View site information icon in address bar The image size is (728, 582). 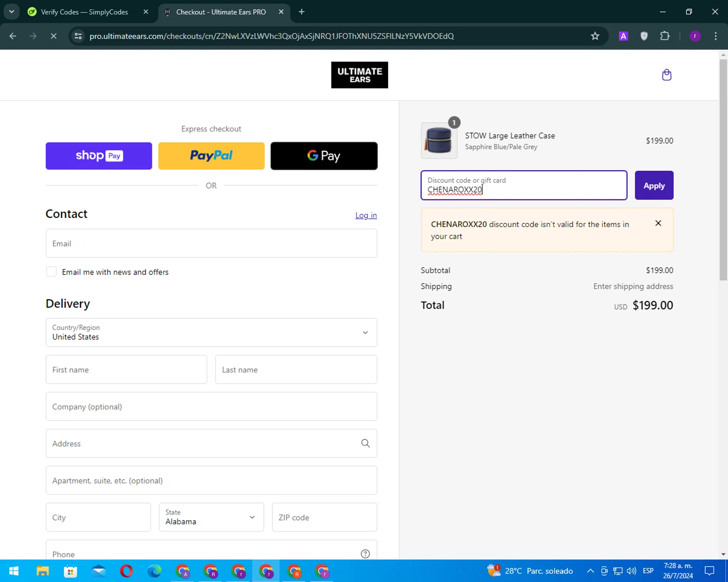tap(78, 36)
